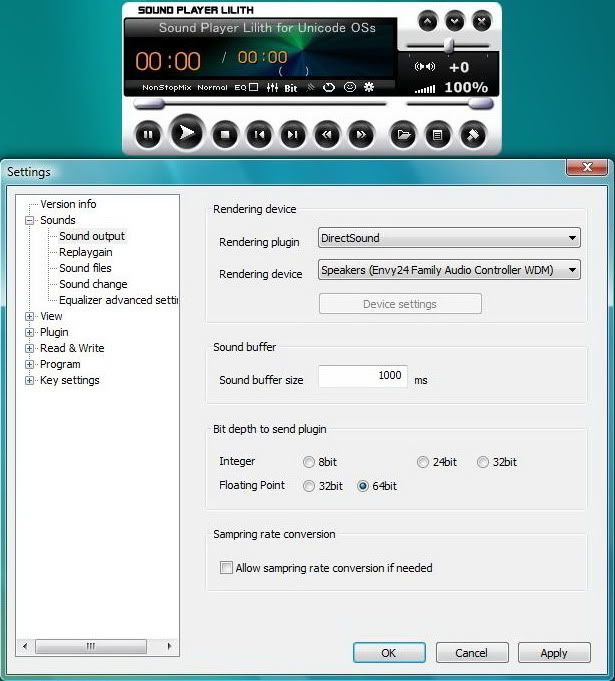Open the playlist button
The width and height of the screenshot is (615, 681).
click(x=437, y=134)
